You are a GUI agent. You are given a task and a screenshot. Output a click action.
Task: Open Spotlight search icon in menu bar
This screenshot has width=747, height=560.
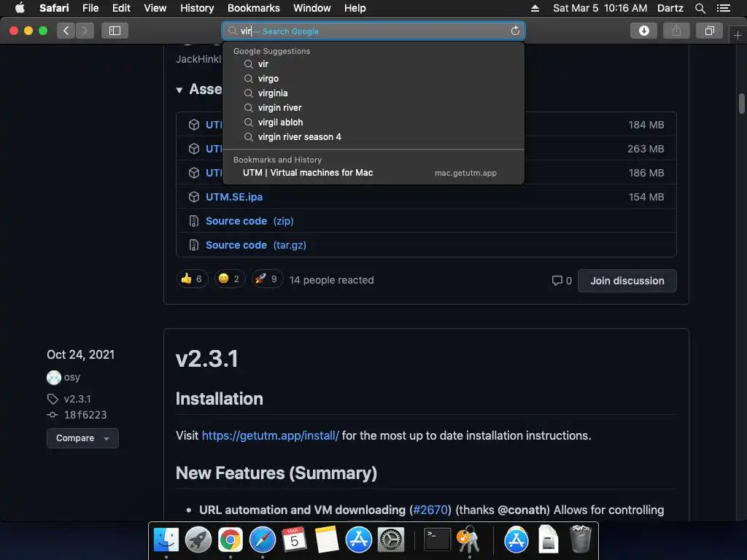[700, 8]
